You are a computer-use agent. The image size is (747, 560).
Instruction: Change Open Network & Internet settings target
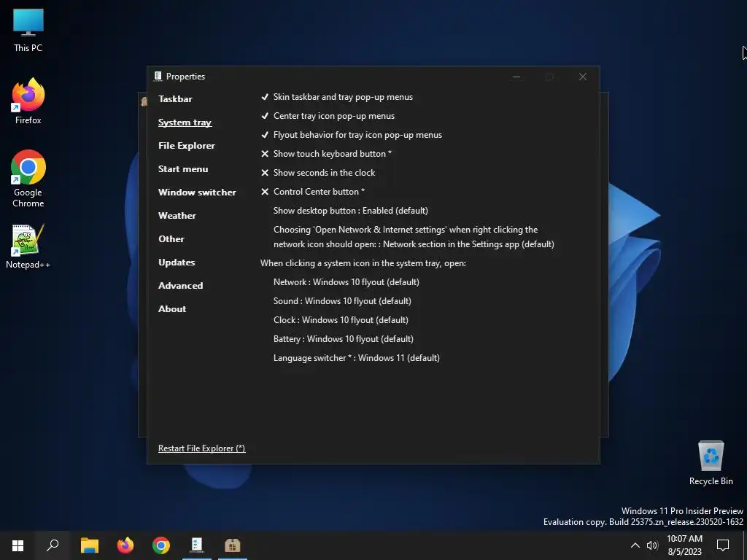[414, 237]
